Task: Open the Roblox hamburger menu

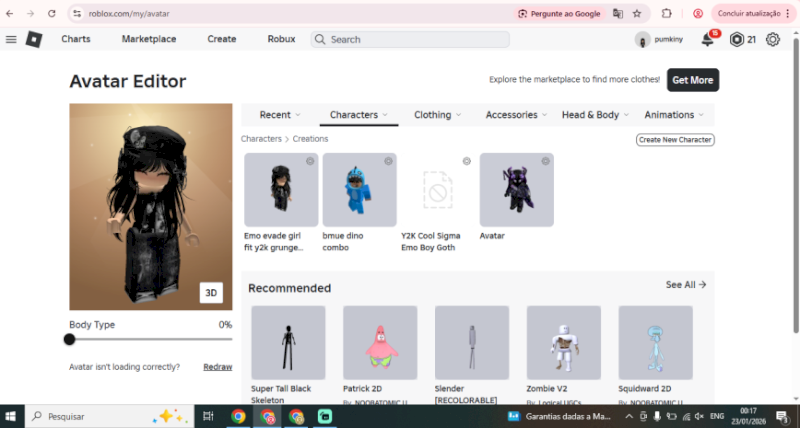Action: coord(11,39)
